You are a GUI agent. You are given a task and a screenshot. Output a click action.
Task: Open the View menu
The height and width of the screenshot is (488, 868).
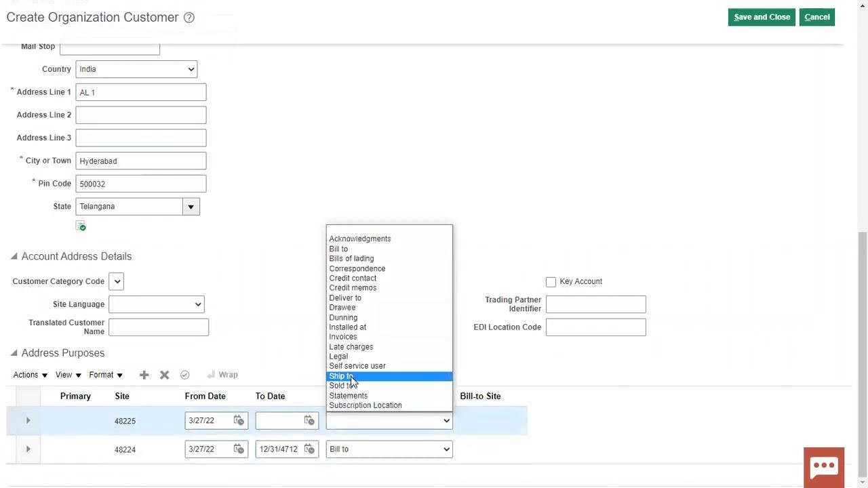pyautogui.click(x=68, y=375)
